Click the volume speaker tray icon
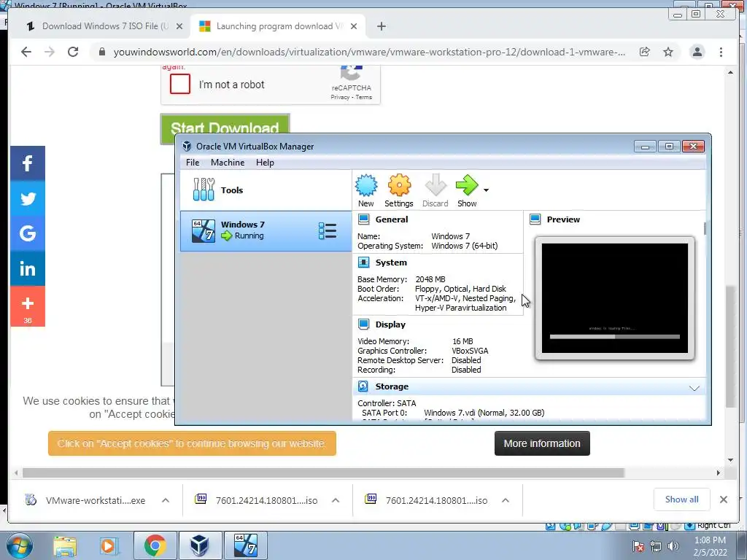 click(x=673, y=546)
